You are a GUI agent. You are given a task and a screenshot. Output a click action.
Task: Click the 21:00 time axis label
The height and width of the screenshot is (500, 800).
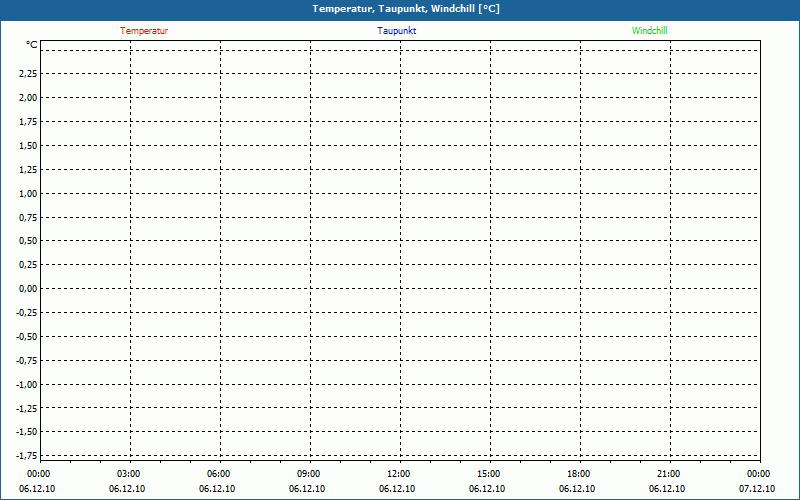(668, 474)
